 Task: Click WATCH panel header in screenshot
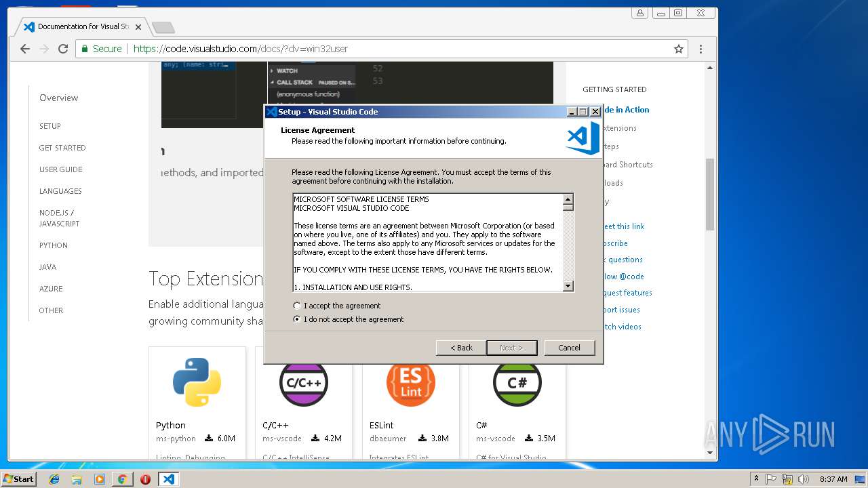click(x=312, y=70)
